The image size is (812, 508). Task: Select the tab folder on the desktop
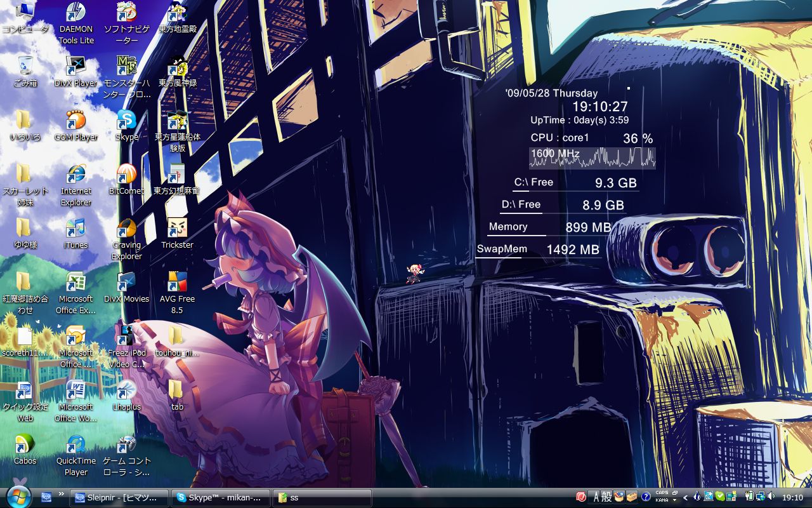click(x=177, y=396)
